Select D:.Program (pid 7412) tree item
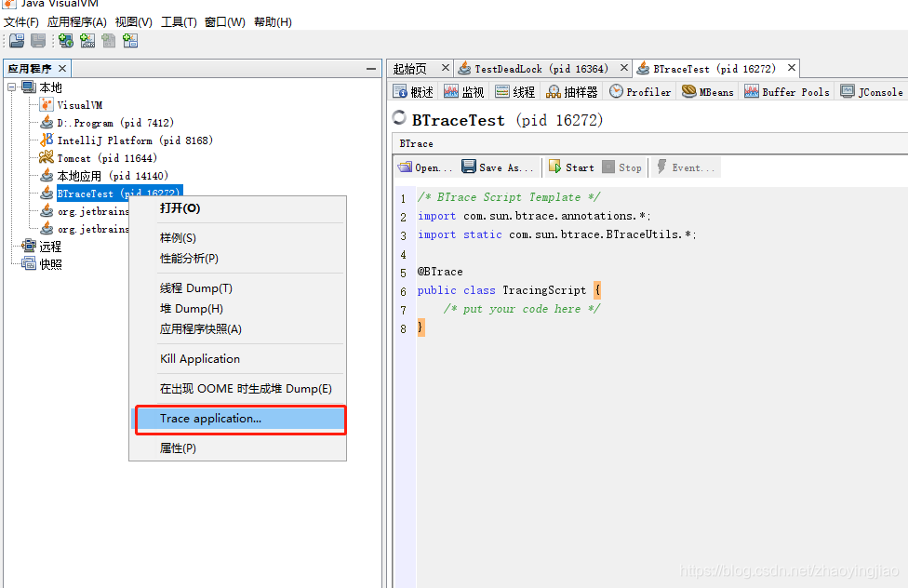908x588 pixels. [x=115, y=123]
